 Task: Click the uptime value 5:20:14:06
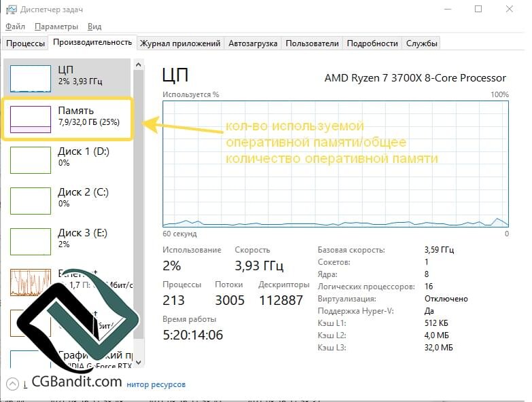[x=193, y=335]
